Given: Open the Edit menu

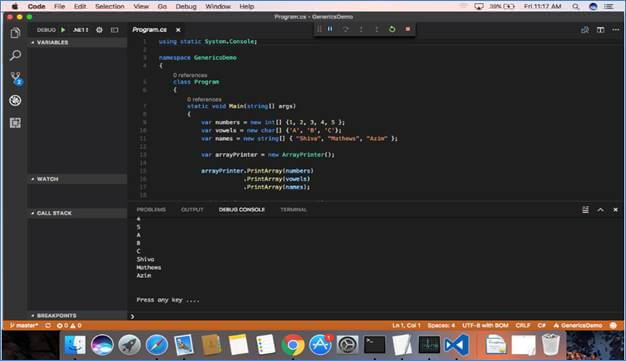Looking at the screenshot, I should click(80, 6).
